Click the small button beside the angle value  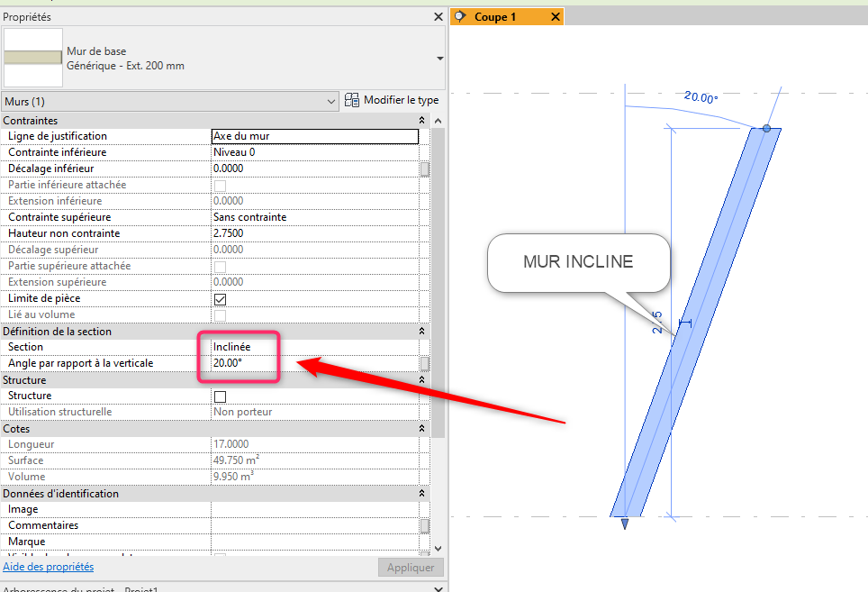[425, 363]
